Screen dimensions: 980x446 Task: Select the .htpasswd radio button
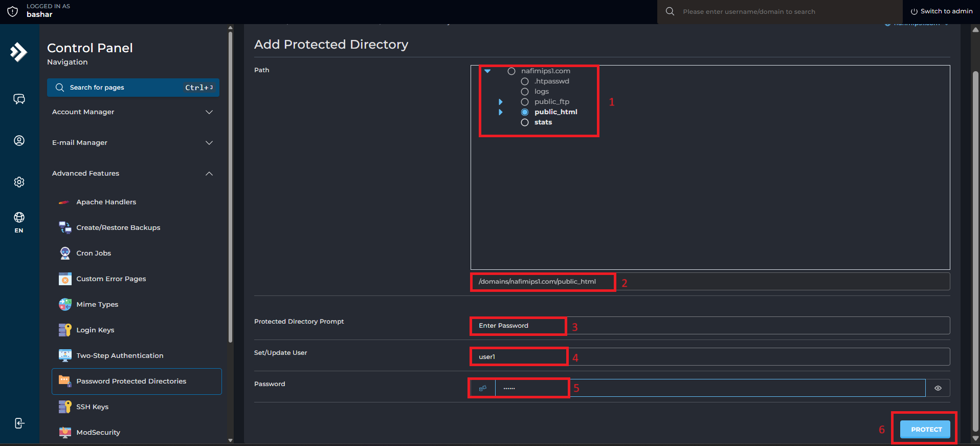pyautogui.click(x=524, y=81)
